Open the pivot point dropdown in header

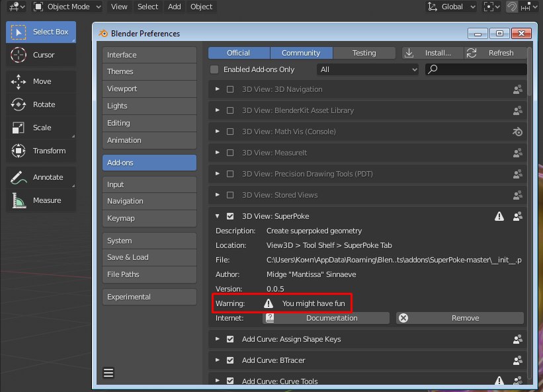tap(492, 7)
